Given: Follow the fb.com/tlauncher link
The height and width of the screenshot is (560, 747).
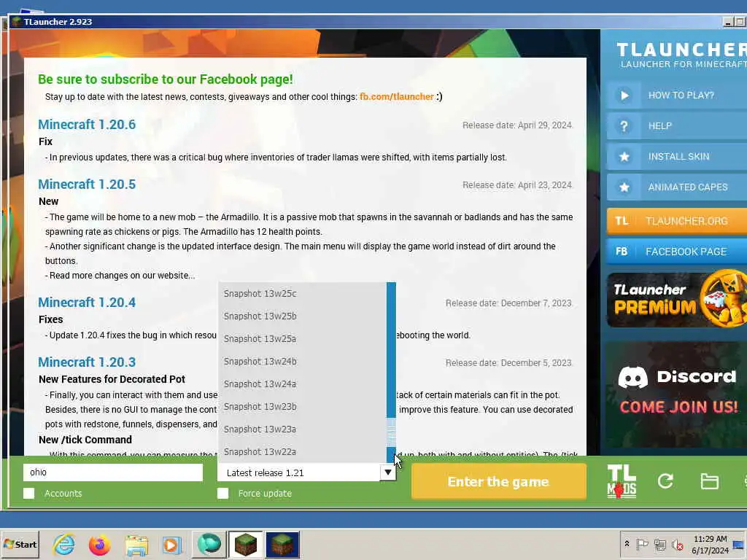Looking at the screenshot, I should pos(396,97).
